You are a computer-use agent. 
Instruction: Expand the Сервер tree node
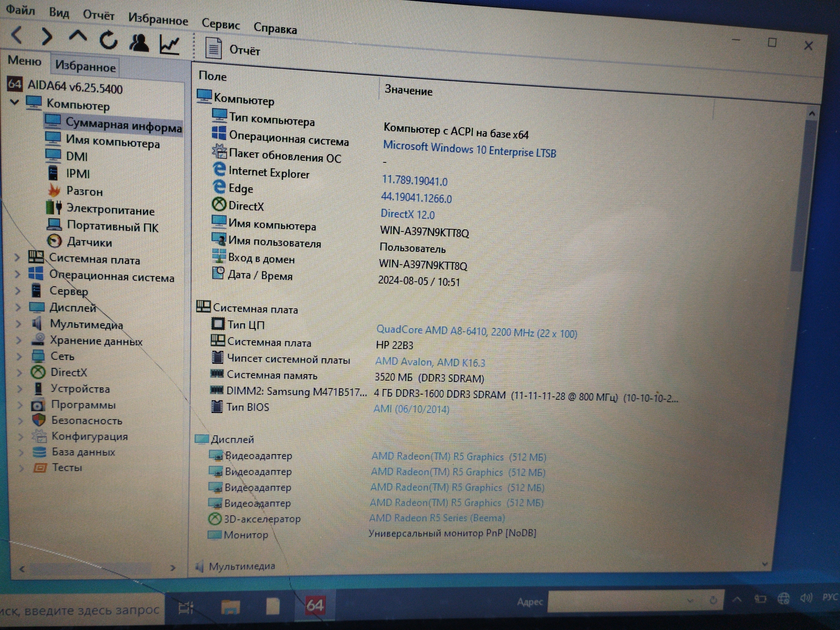point(18,290)
